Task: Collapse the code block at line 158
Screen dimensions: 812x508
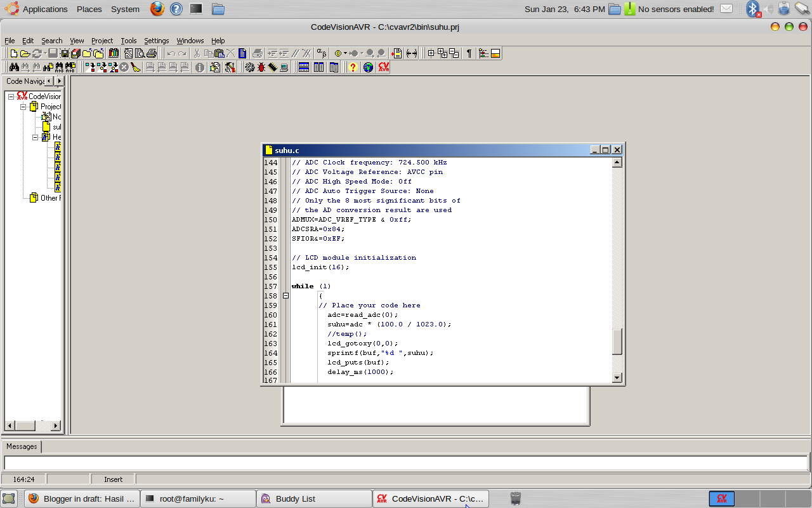Action: click(285, 296)
